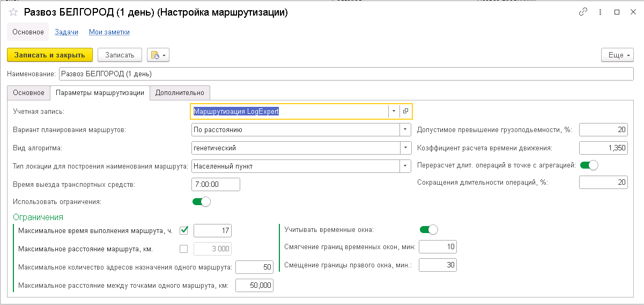Click генетический algorithm value field
644x305 pixels.
[295, 148]
